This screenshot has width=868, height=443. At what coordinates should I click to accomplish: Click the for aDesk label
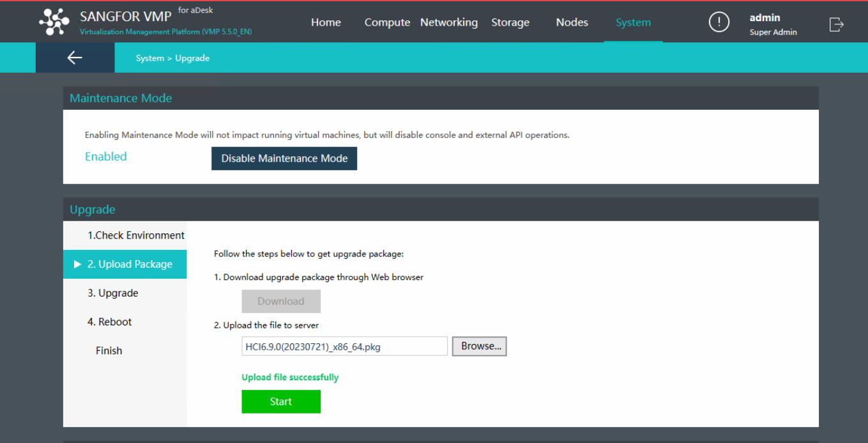coord(195,10)
